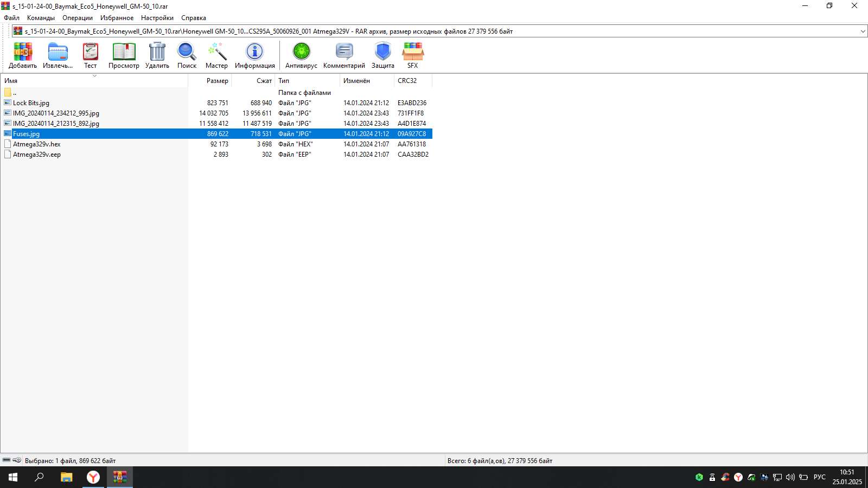
Task: Select the highlighted file Fuses.jpg
Action: pos(26,134)
